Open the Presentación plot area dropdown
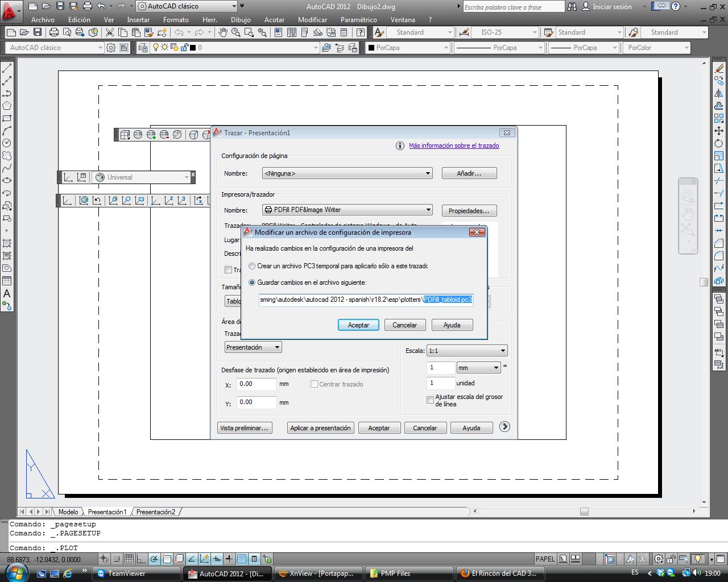The image size is (728, 582). [253, 347]
